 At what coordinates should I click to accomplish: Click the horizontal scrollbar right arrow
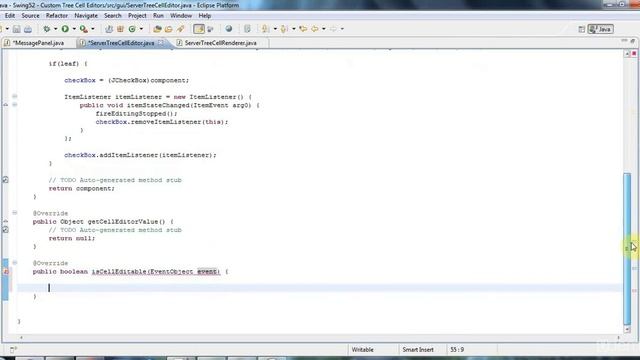pyautogui.click(x=618, y=338)
